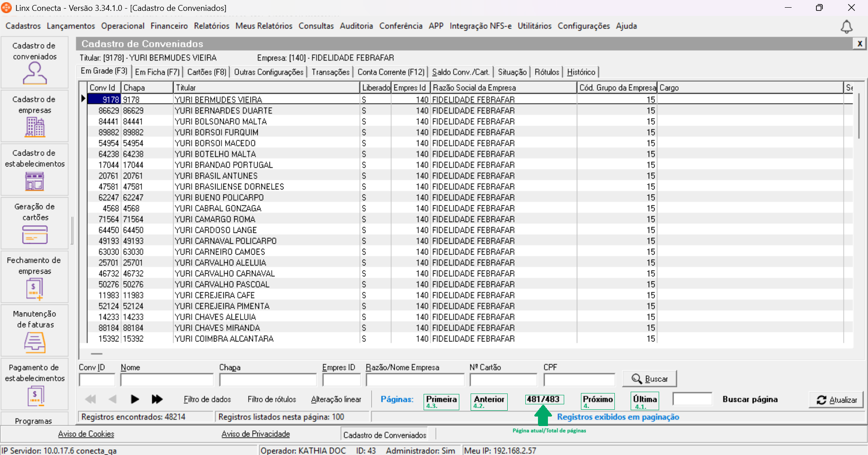The image size is (868, 455).
Task: Open the Auditoria menu
Action: point(356,26)
